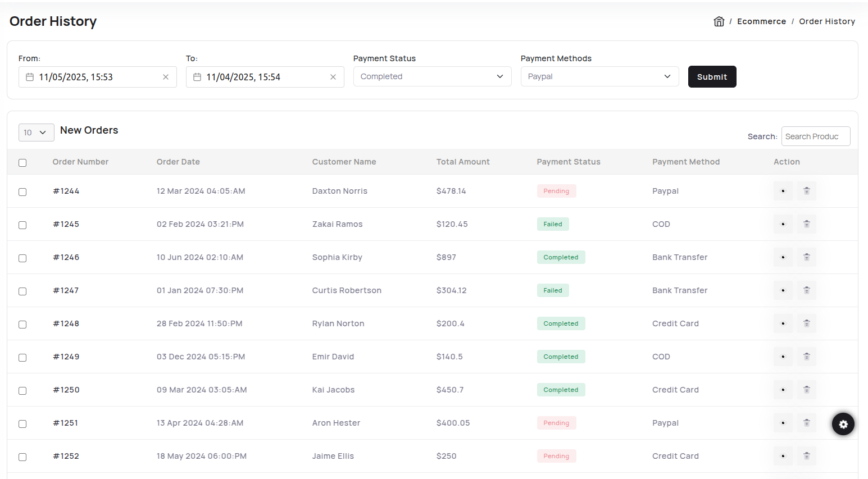Click the Submit button
Screen dimensions: 868x479
[712, 77]
